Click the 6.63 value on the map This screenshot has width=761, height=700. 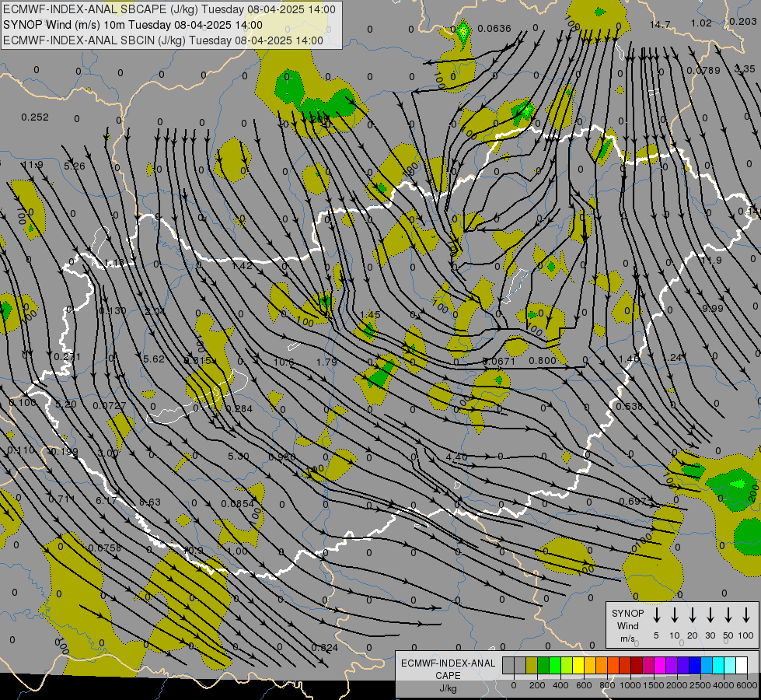click(150, 502)
